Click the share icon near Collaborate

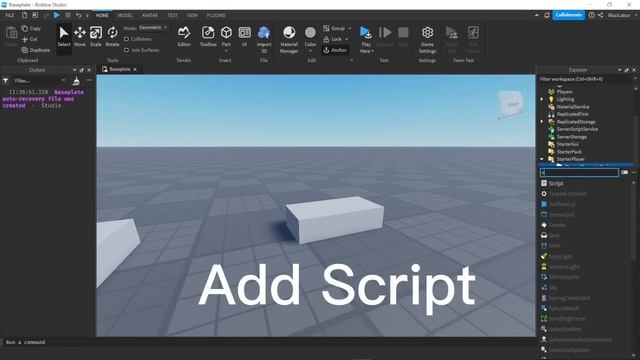coord(600,15)
